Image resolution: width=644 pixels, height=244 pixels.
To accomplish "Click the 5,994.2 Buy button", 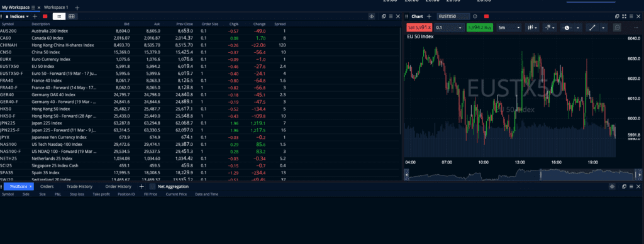I will coord(480,28).
